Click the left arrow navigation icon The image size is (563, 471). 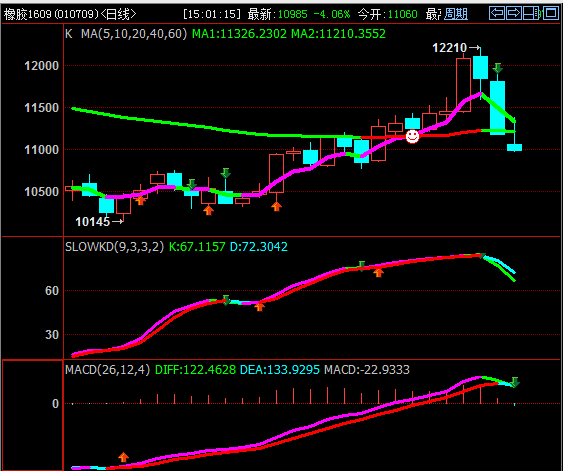point(497,13)
